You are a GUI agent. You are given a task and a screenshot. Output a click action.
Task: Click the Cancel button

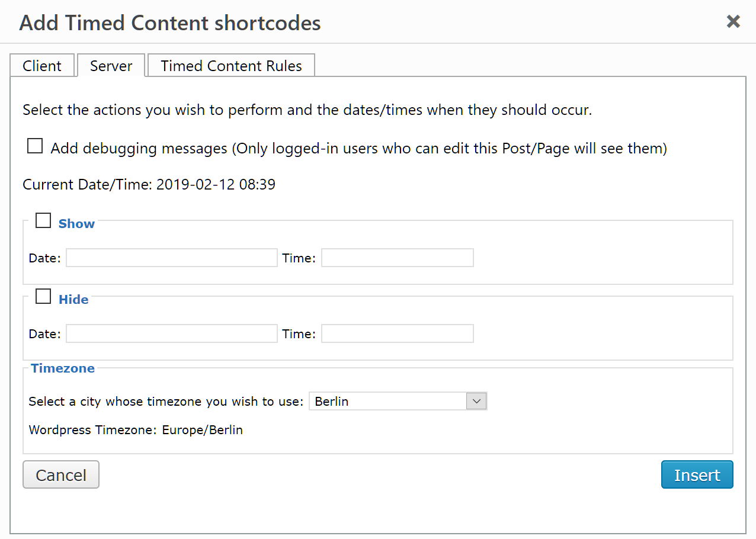pyautogui.click(x=61, y=474)
